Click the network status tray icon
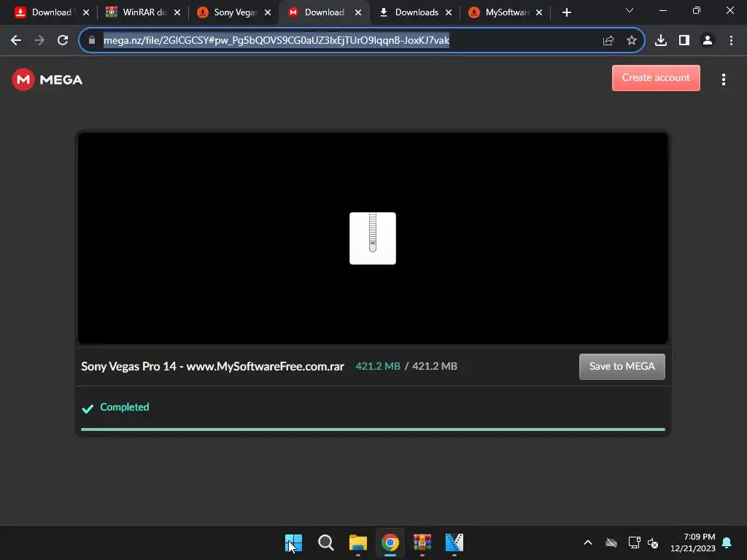 pyautogui.click(x=634, y=542)
